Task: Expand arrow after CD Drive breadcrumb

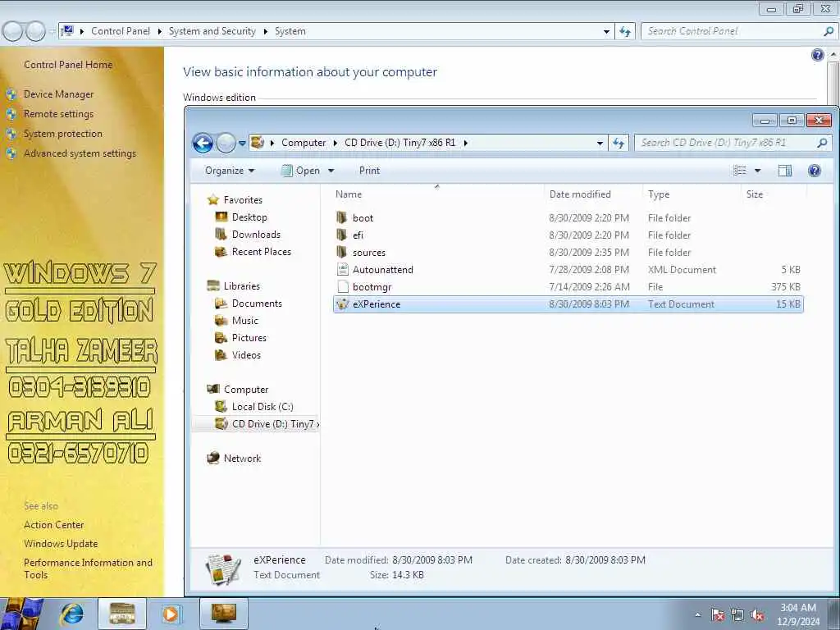Action: [466, 143]
